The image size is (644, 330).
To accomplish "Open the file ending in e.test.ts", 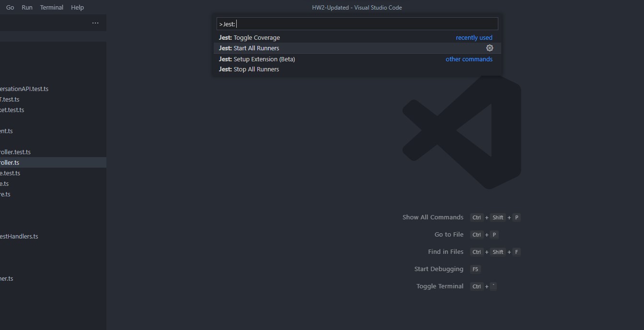I will (x=53, y=173).
